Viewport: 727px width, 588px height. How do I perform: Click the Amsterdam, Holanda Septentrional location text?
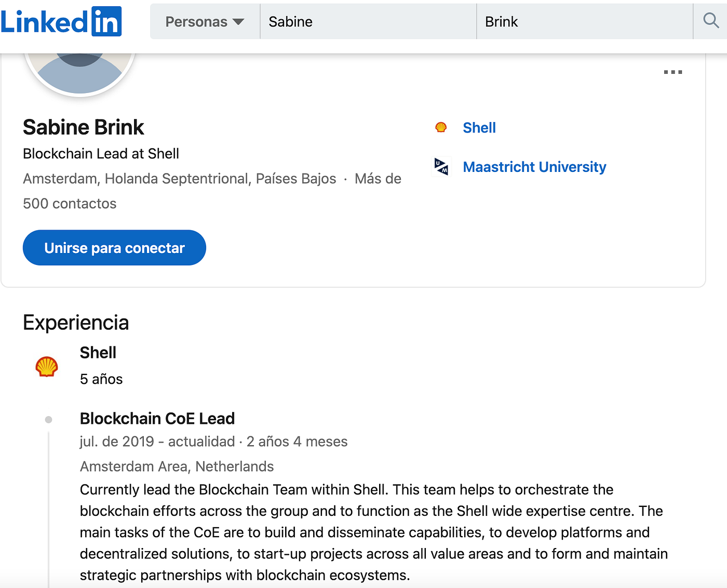(180, 179)
